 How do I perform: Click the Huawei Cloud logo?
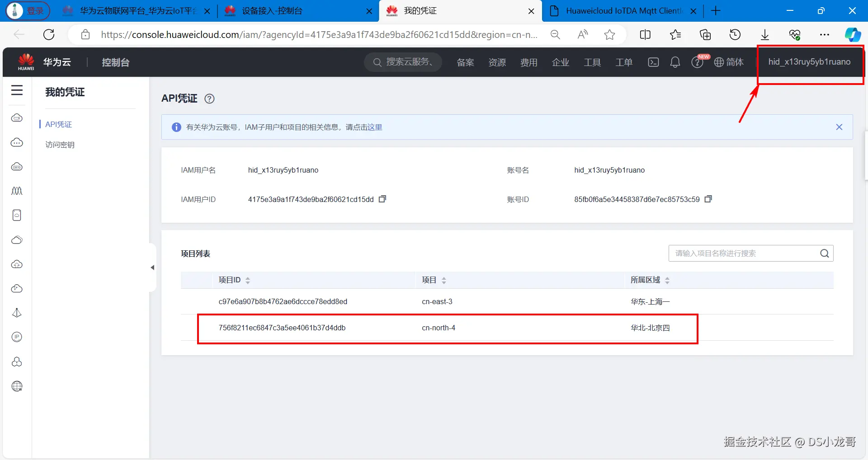tap(26, 62)
